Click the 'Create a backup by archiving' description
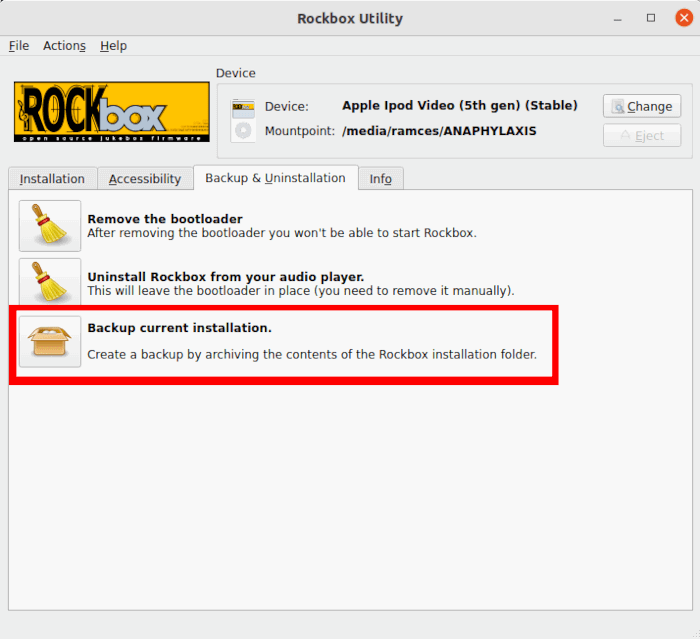This screenshot has width=700, height=639. pyautogui.click(x=312, y=354)
